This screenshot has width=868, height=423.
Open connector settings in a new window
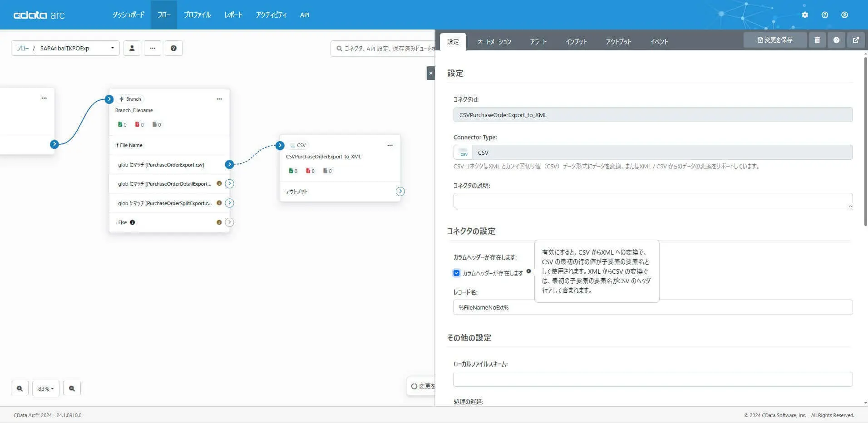[x=856, y=40]
